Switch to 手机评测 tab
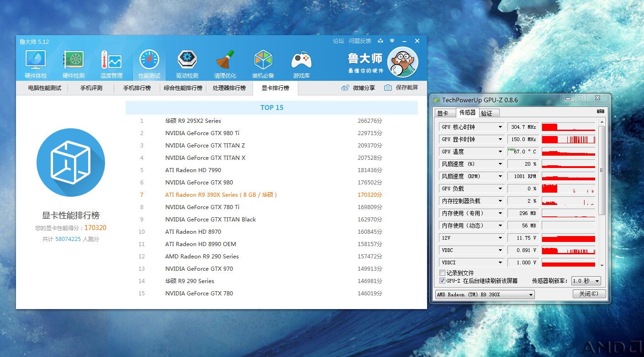 pos(91,88)
